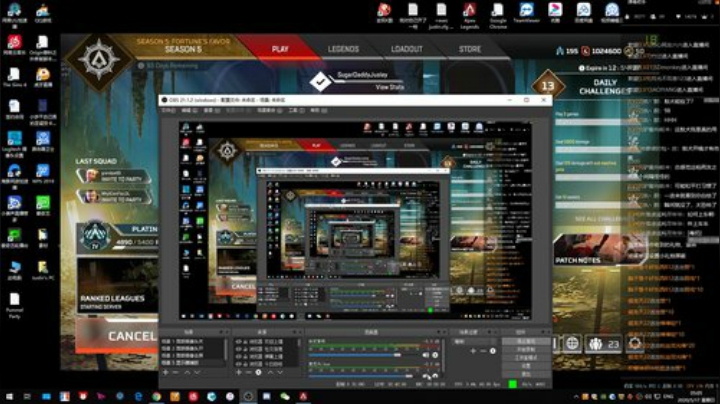Select the RANKED LEAGUES game mode card
Viewport: 720px width, 404px height.
point(118,286)
